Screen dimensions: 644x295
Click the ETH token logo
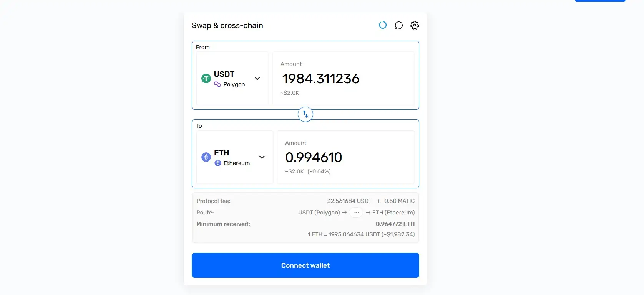click(x=206, y=157)
